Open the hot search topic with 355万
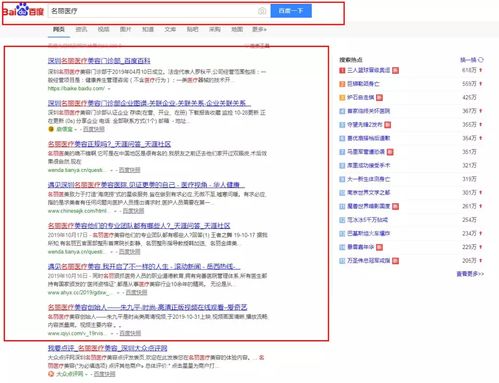The height and width of the screenshot is (383, 499). pyautogui.click(x=365, y=125)
